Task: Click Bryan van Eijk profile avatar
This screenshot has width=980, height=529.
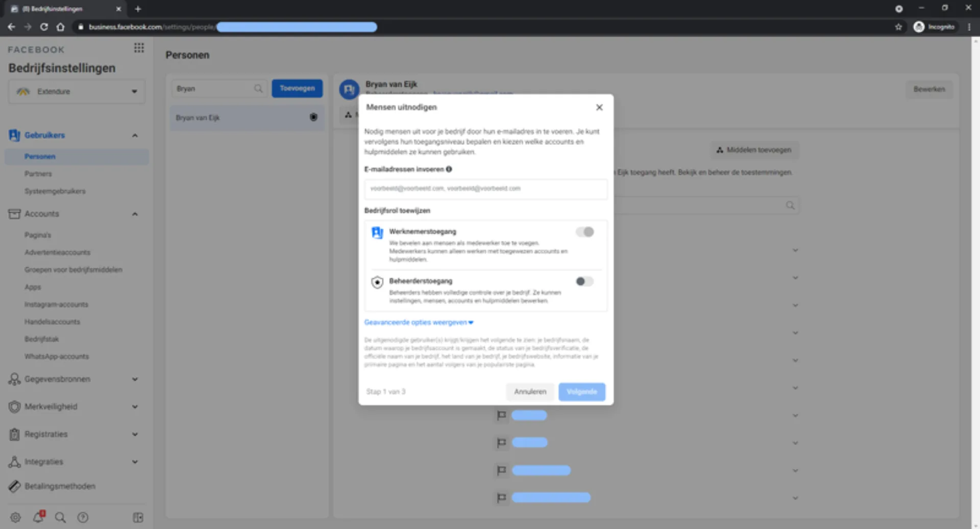Action: click(x=349, y=89)
